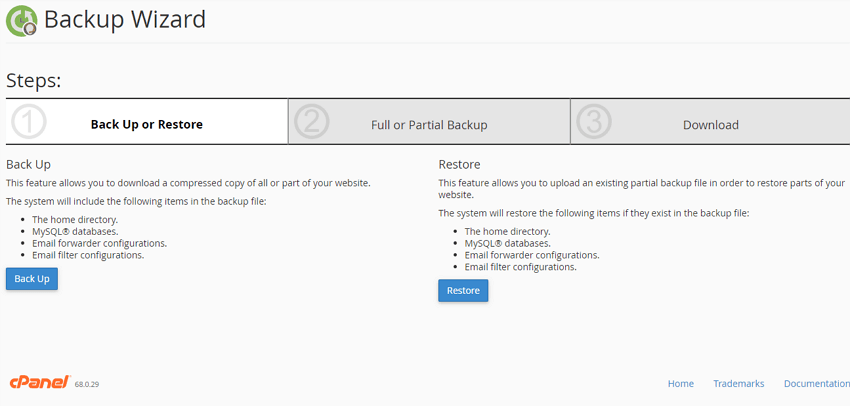
Task: Click 'The system will restore the following items' text
Action: [x=594, y=213]
